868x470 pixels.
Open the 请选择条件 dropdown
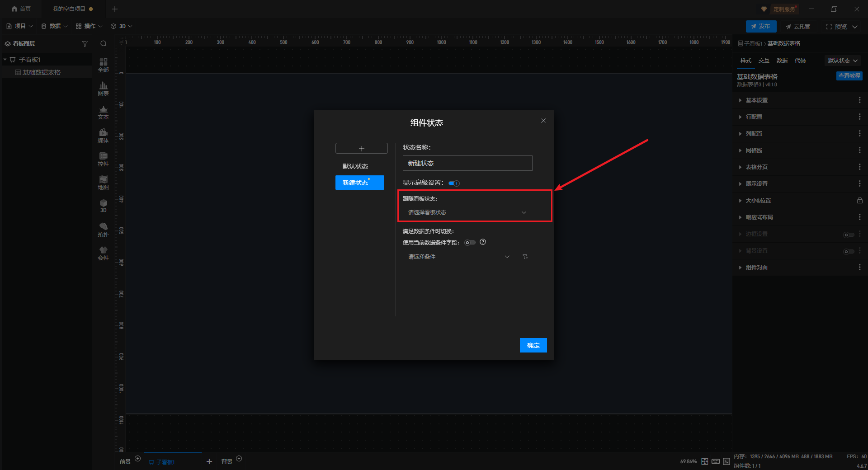pyautogui.click(x=458, y=257)
